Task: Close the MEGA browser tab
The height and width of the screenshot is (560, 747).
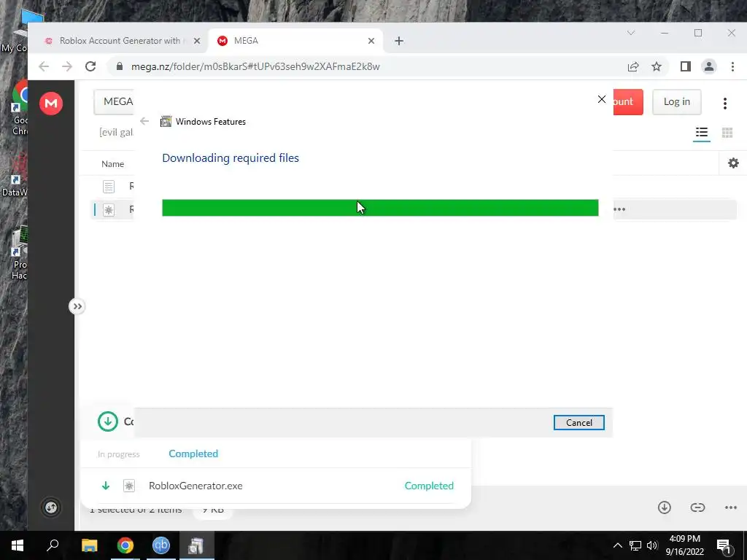Action: click(x=371, y=41)
